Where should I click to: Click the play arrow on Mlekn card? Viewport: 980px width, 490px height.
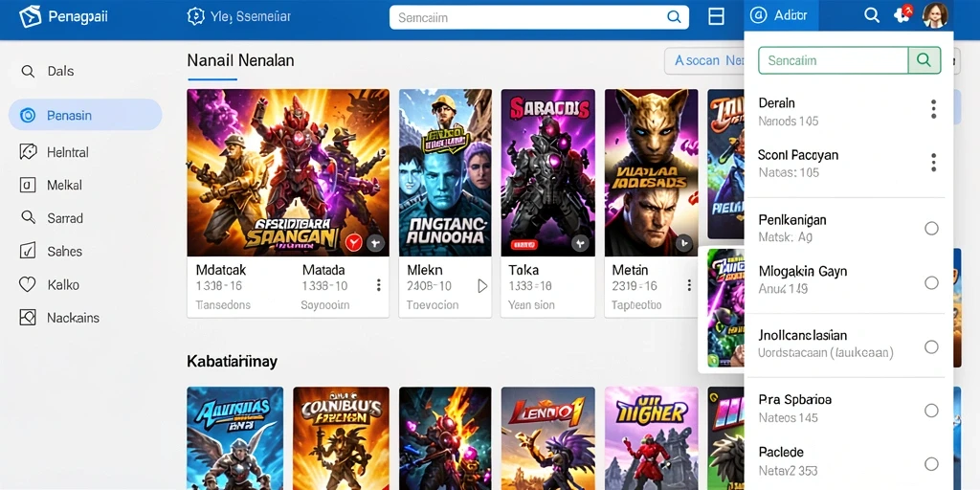[x=482, y=286]
